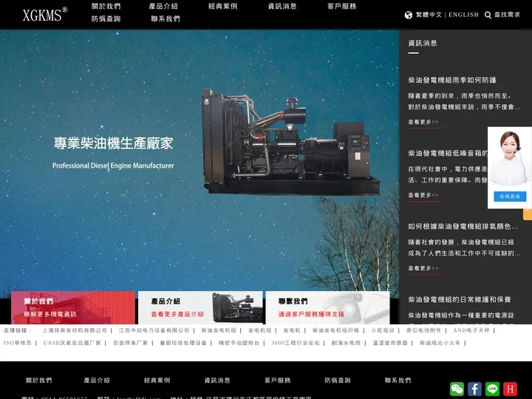Click footer link 資訊消息
The height and width of the screenshot is (399, 532).
coord(217,381)
